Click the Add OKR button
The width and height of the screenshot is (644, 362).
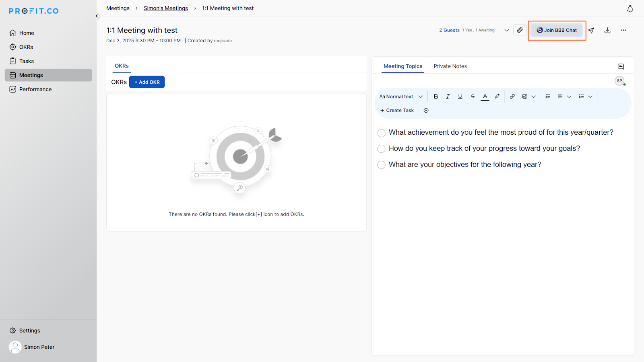click(x=147, y=82)
